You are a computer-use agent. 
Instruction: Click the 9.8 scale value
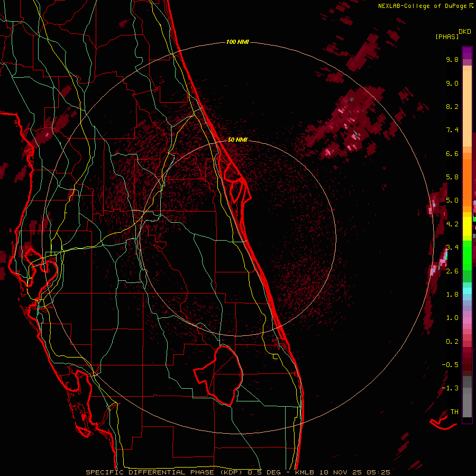click(452, 60)
